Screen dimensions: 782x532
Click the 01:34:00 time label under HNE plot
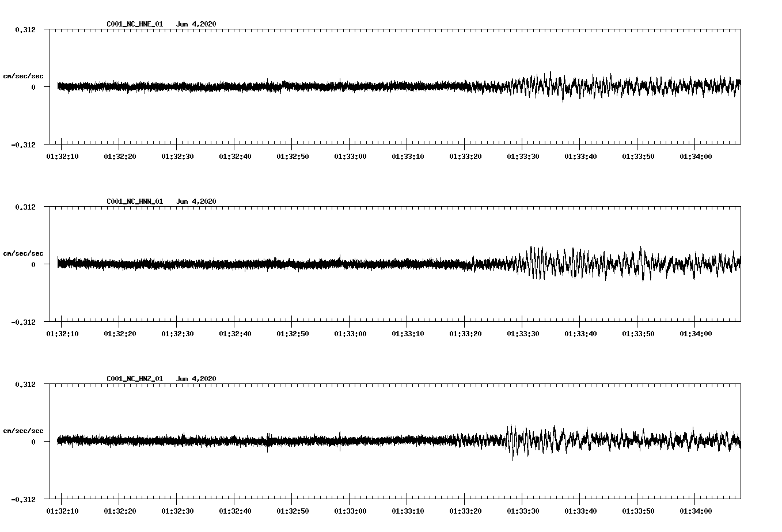click(696, 157)
